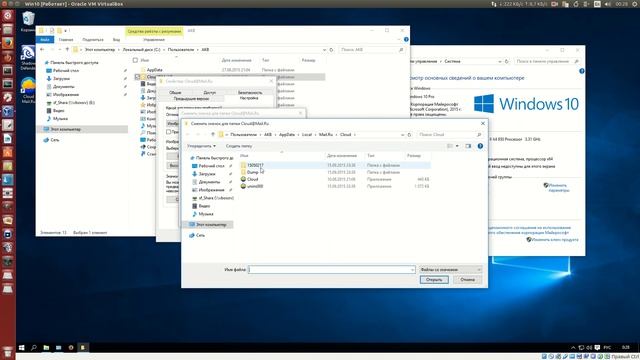Switch to Поделиться ribbon tab

pyautogui.click(x=93, y=40)
